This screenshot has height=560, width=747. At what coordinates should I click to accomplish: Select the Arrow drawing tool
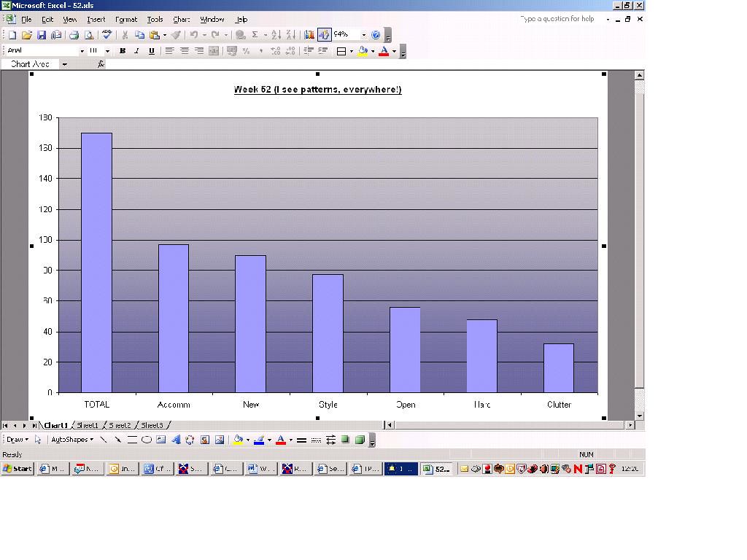tap(117, 440)
